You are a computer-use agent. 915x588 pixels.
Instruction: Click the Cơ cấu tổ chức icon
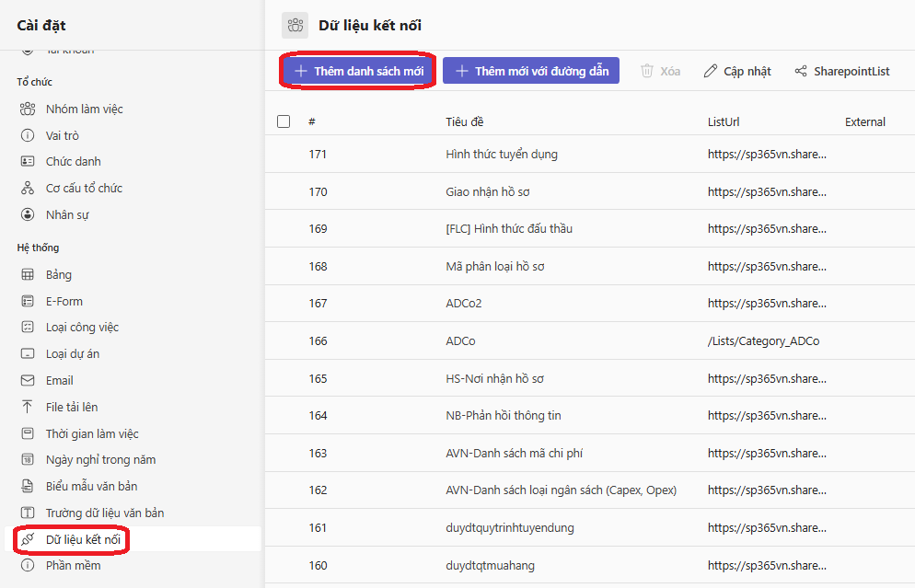27,189
